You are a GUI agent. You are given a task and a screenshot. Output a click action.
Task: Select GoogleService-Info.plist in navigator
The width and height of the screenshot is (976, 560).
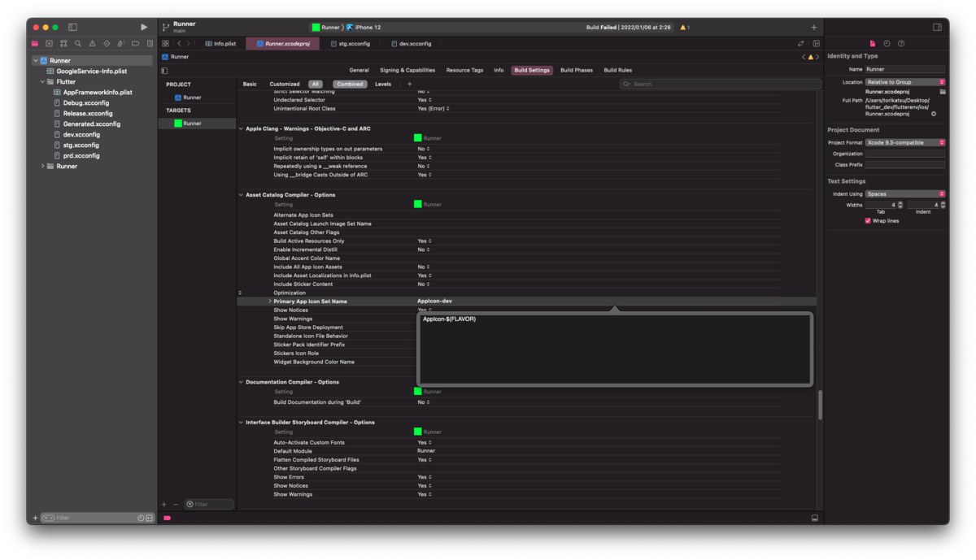[91, 72]
